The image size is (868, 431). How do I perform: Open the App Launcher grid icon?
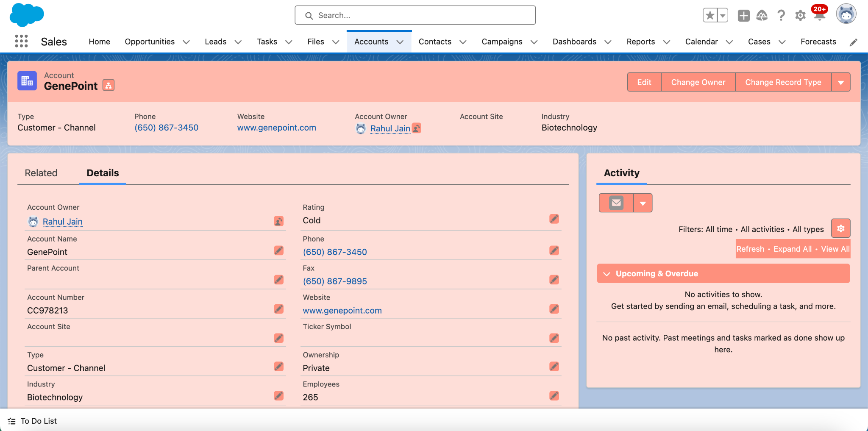point(21,41)
